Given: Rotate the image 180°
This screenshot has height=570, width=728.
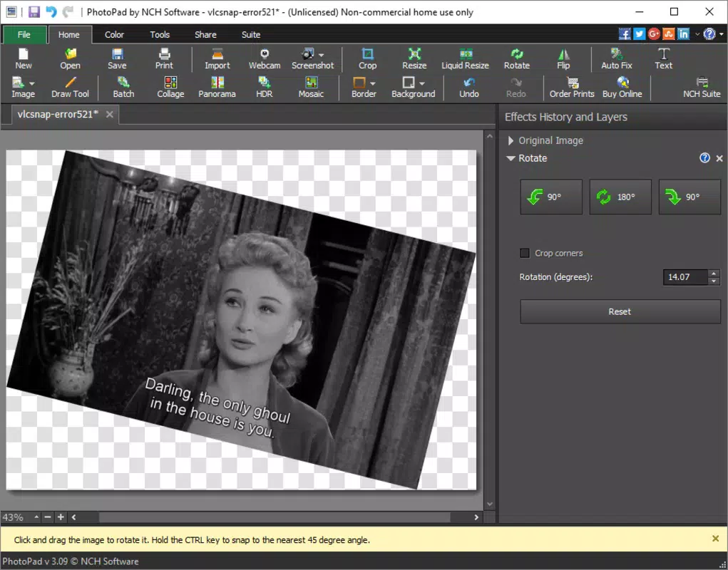Looking at the screenshot, I should point(620,197).
